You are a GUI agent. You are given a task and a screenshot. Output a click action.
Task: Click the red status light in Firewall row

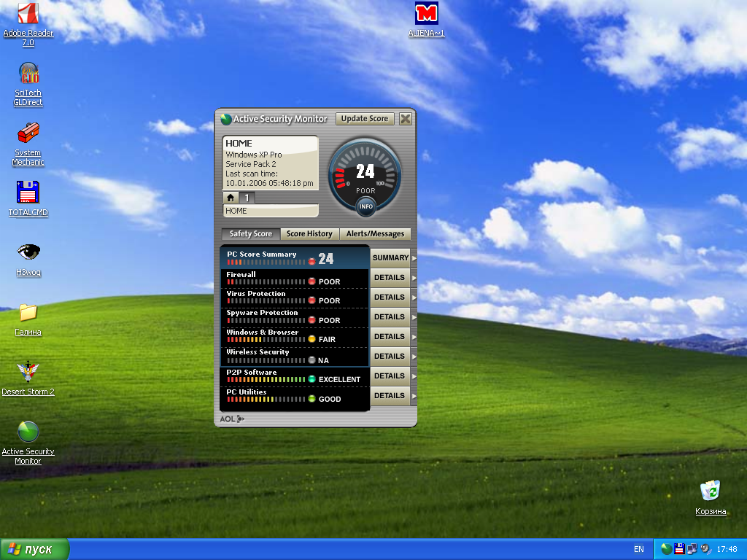tap(311, 281)
